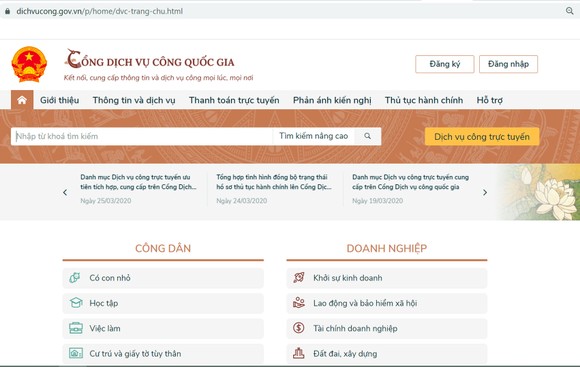Click 'Cổng Dịch Vụ Công Quốc Gia' title

click(150, 60)
